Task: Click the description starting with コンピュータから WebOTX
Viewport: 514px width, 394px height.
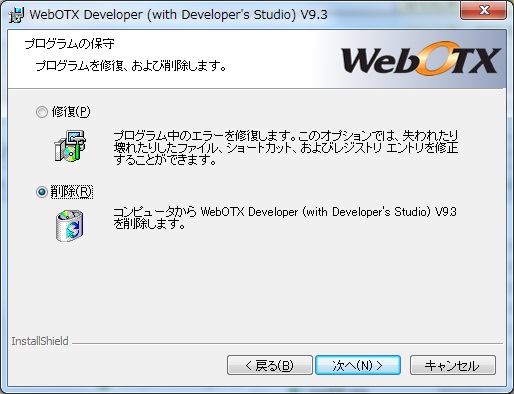Action: [285, 218]
